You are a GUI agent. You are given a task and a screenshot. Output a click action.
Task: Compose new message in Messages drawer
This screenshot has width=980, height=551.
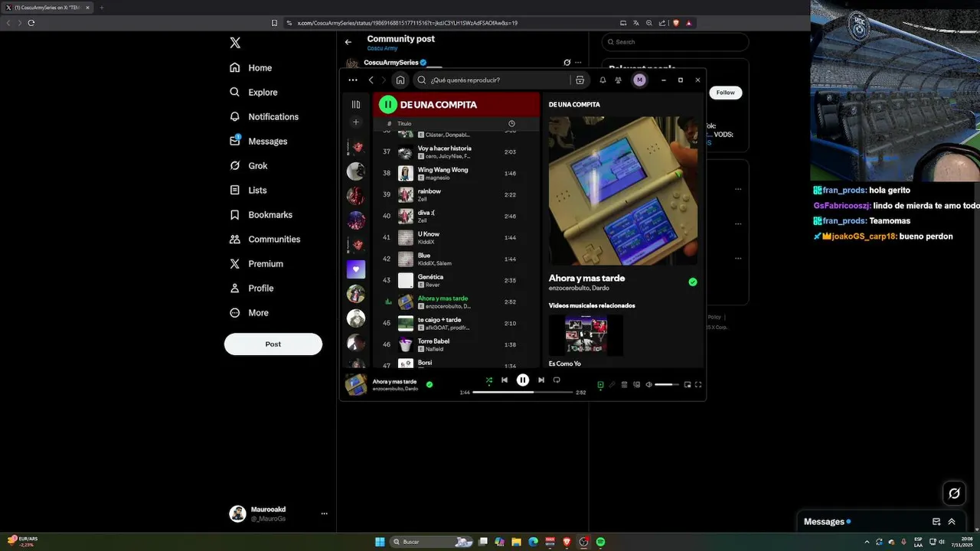(936, 521)
